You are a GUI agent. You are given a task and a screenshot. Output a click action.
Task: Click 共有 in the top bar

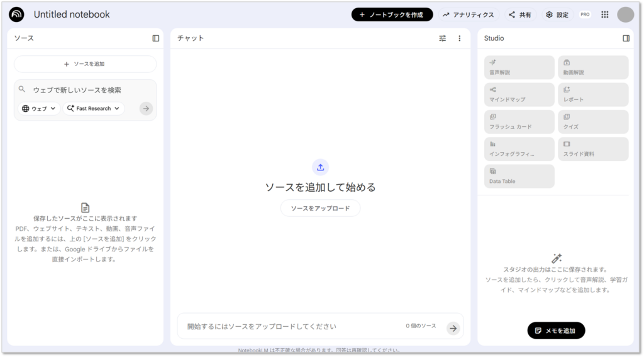520,14
